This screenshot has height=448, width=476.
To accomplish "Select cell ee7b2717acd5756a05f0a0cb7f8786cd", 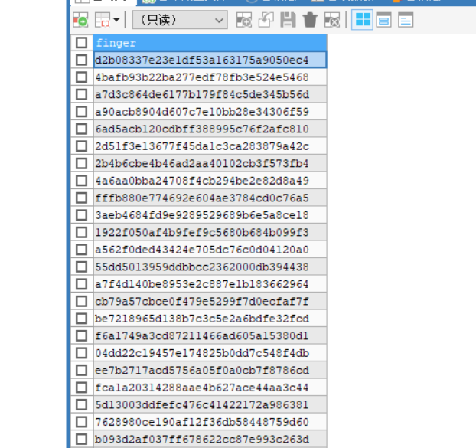I will [210, 370].
